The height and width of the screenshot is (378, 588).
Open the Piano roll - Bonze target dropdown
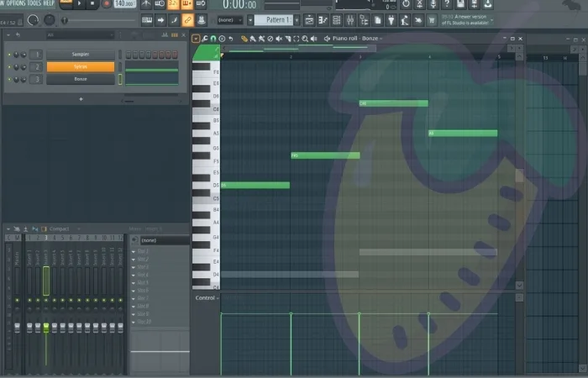click(357, 39)
